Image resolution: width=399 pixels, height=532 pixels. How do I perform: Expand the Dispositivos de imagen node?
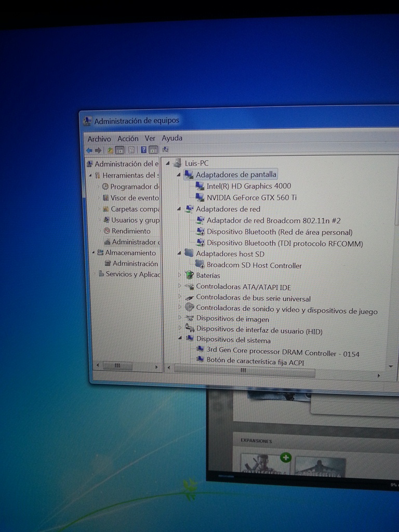pyautogui.click(x=180, y=317)
